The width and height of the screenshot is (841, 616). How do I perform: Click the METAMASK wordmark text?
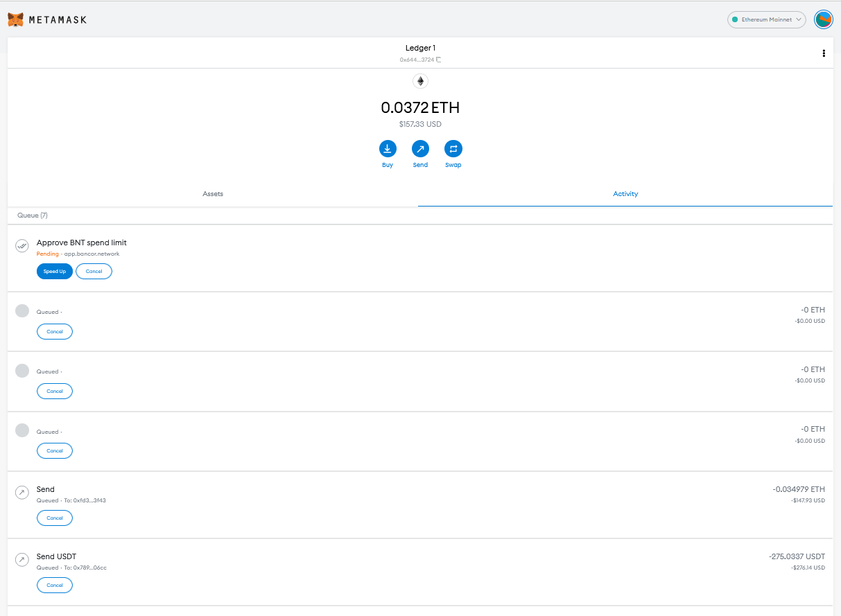pos(58,20)
